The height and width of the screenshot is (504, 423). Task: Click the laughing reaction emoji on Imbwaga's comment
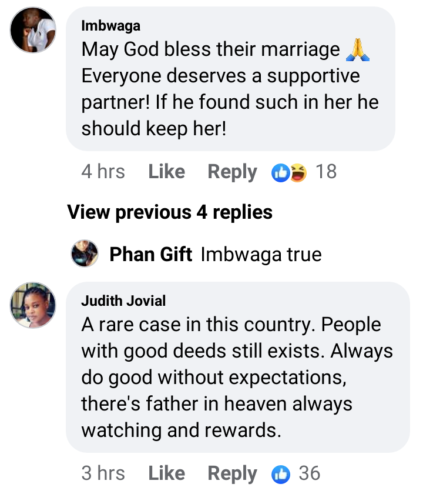tap(298, 173)
